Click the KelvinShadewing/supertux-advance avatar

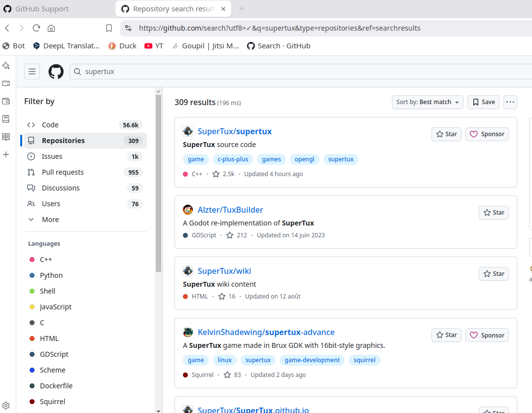click(188, 332)
